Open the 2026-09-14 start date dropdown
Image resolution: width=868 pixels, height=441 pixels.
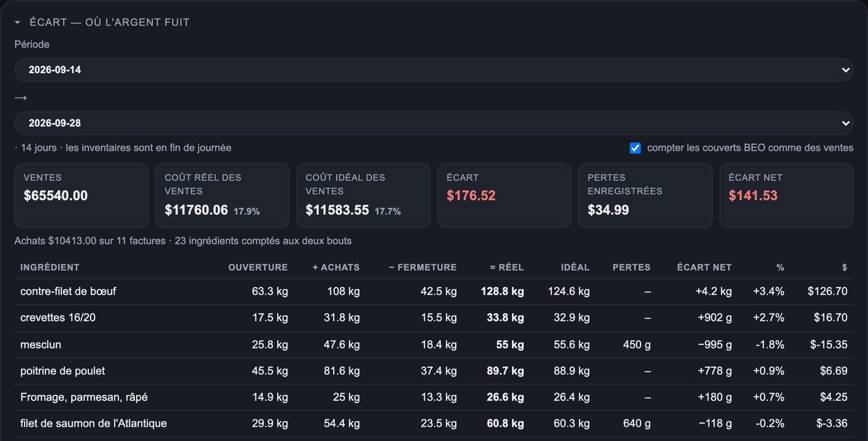pos(434,70)
